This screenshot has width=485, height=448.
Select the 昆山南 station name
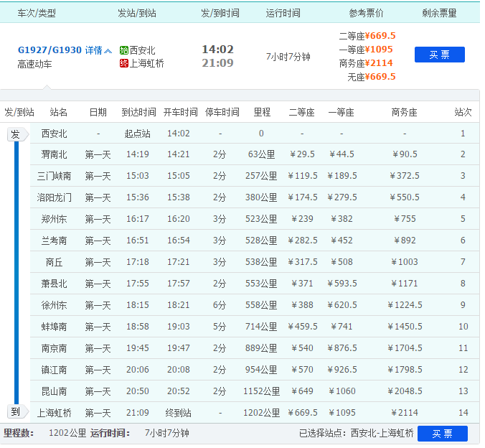[54, 391]
